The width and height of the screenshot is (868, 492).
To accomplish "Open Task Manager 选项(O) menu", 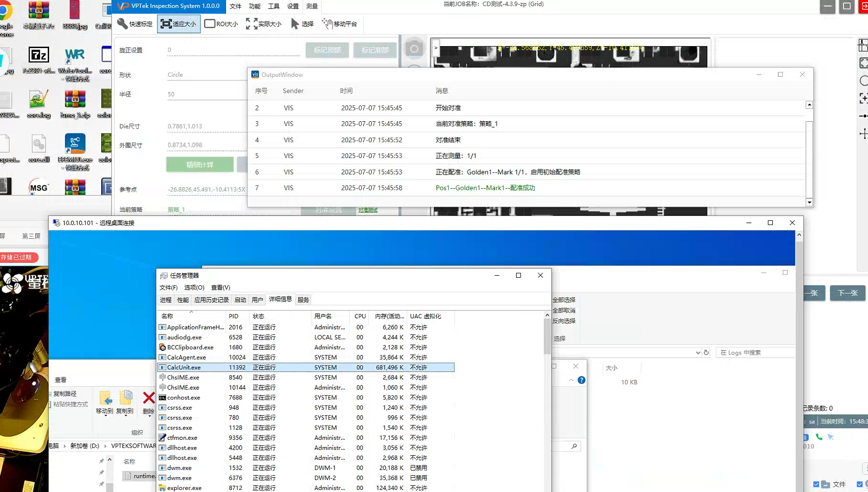I will coord(194,287).
